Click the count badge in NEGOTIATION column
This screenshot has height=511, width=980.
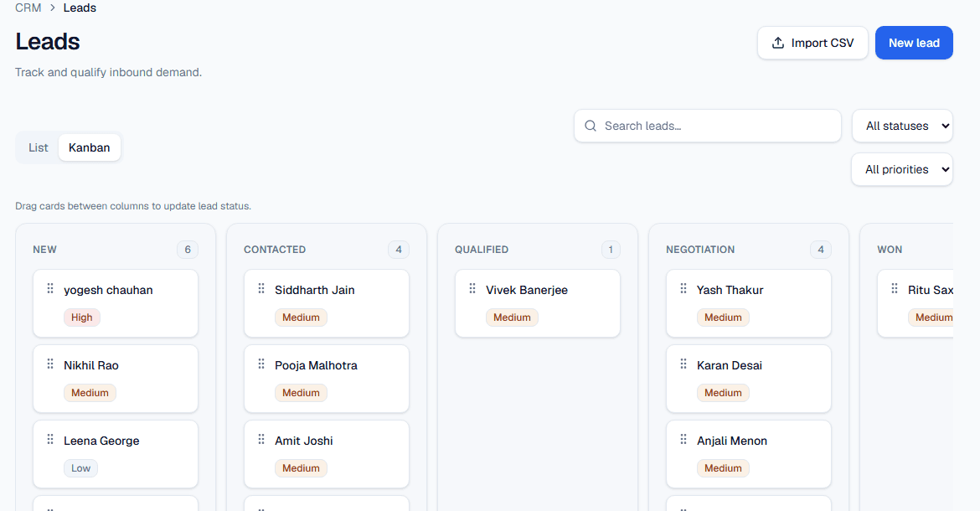pos(821,250)
